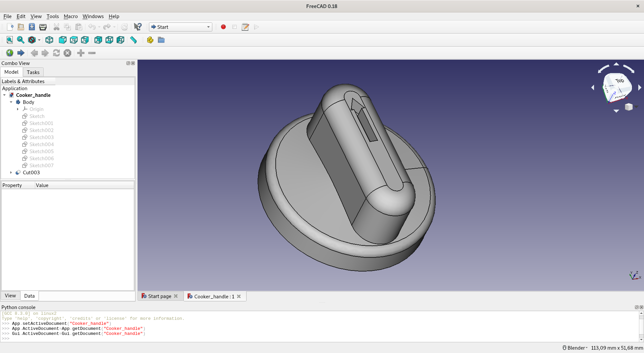Open the navigation style Blender dropdown

point(575,348)
